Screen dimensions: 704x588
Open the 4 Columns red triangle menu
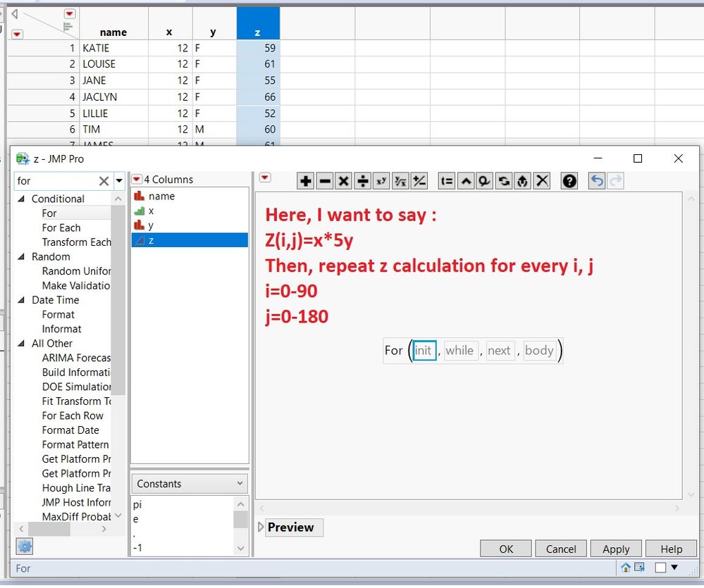point(137,180)
